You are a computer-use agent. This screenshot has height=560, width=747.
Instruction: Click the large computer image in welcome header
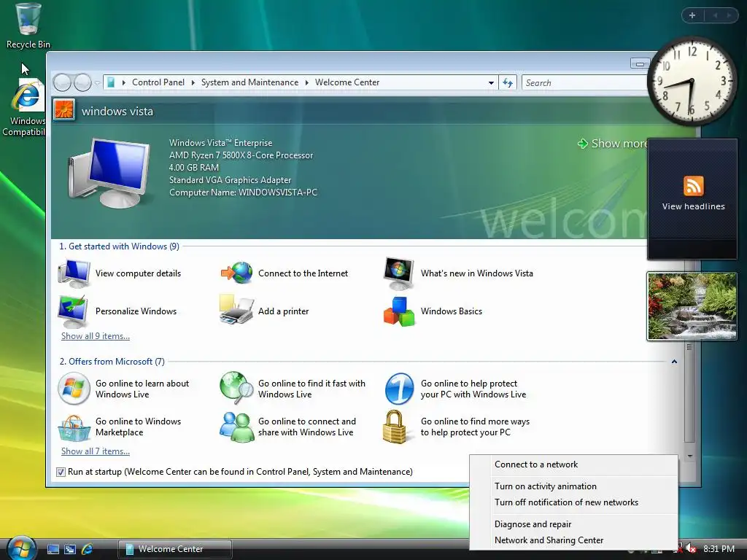coord(109,172)
